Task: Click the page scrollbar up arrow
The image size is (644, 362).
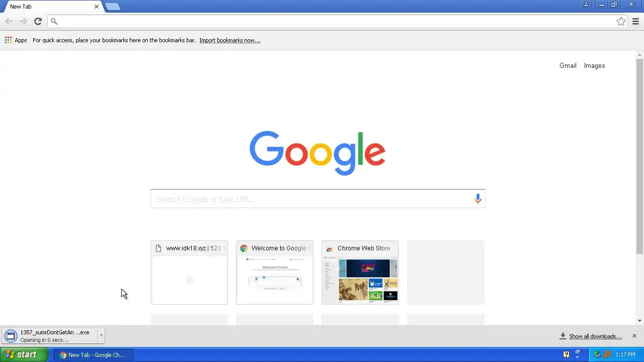Action: 639,54
